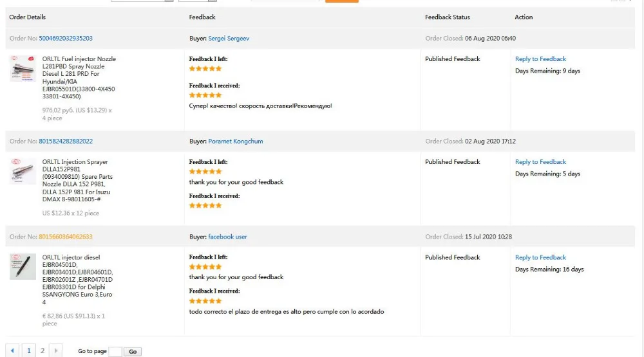Open order number 5004692032935203
Viewport: 644px width, 357px height.
coord(66,39)
